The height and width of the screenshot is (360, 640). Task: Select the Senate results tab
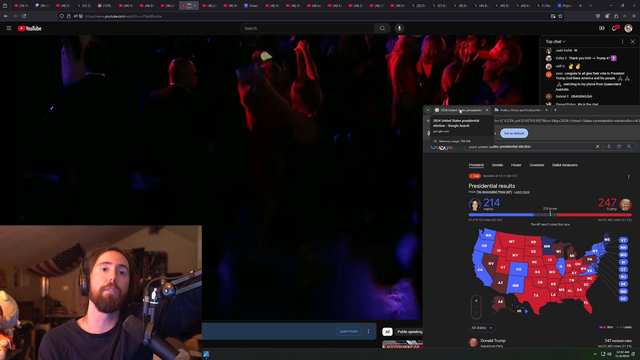497,165
